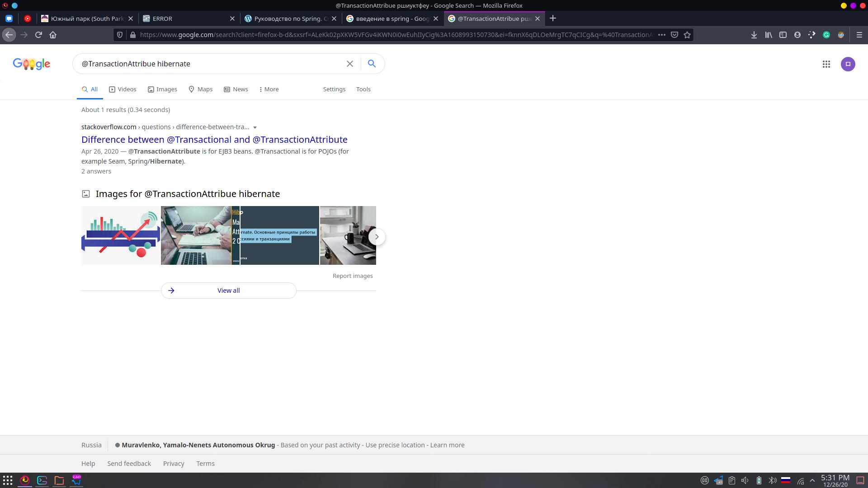Open the chart graphic image thumbnail
This screenshot has height=488, width=868.
click(x=121, y=235)
